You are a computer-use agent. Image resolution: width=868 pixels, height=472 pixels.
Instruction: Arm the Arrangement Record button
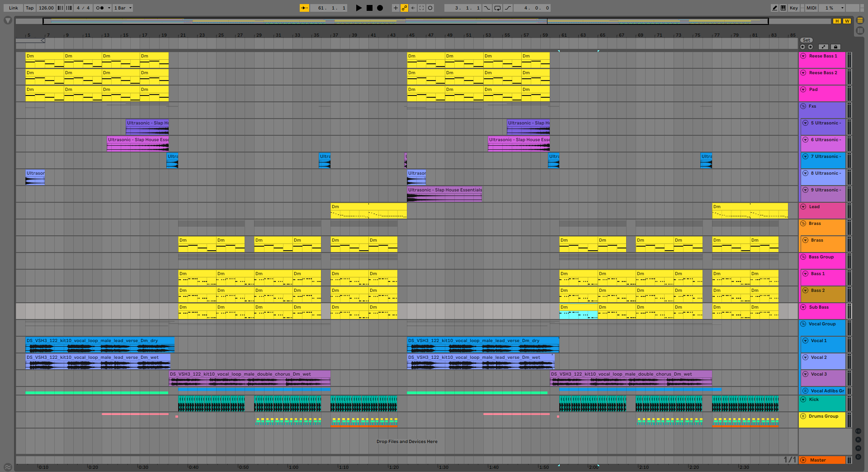pos(380,8)
